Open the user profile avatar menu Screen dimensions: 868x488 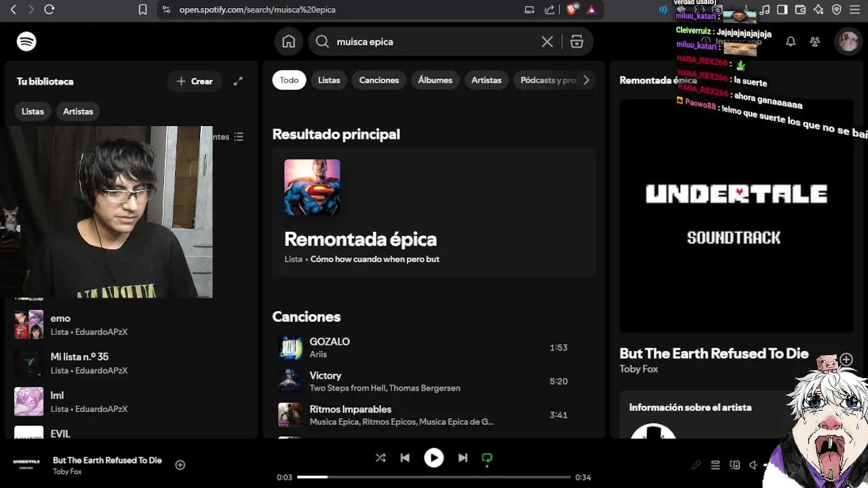click(848, 41)
